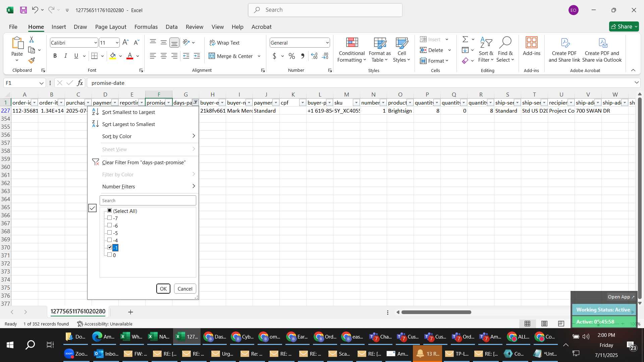
Task: Click the AutoSum sigma icon
Action: (465, 40)
